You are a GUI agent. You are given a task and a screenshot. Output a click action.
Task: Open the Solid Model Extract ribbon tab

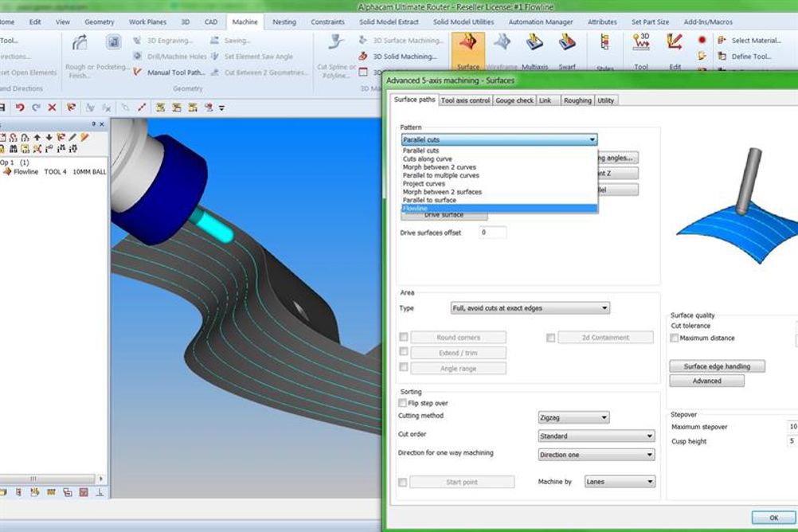pos(389,22)
